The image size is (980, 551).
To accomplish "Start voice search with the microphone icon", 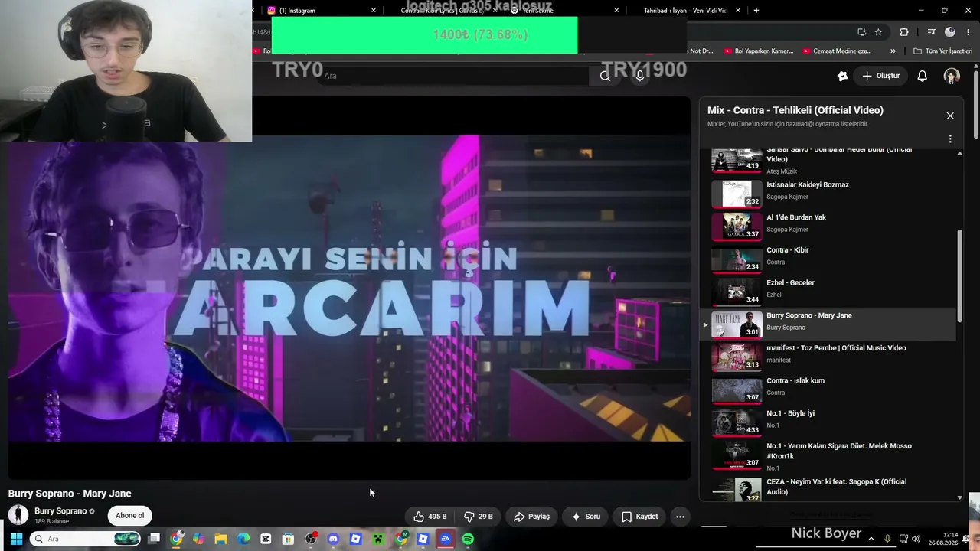I will [x=640, y=76].
